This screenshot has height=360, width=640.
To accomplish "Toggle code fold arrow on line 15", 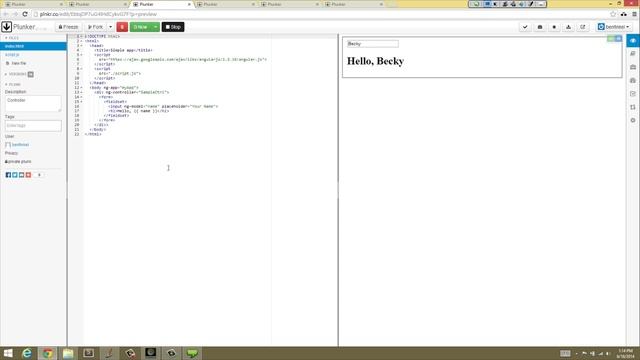I will (x=81, y=102).
